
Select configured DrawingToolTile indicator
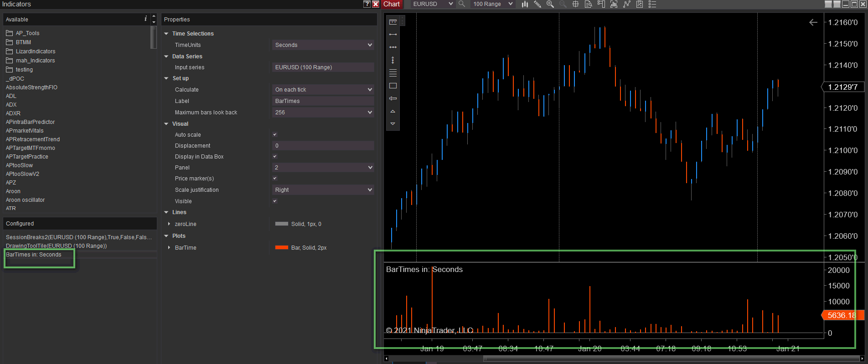click(57, 246)
